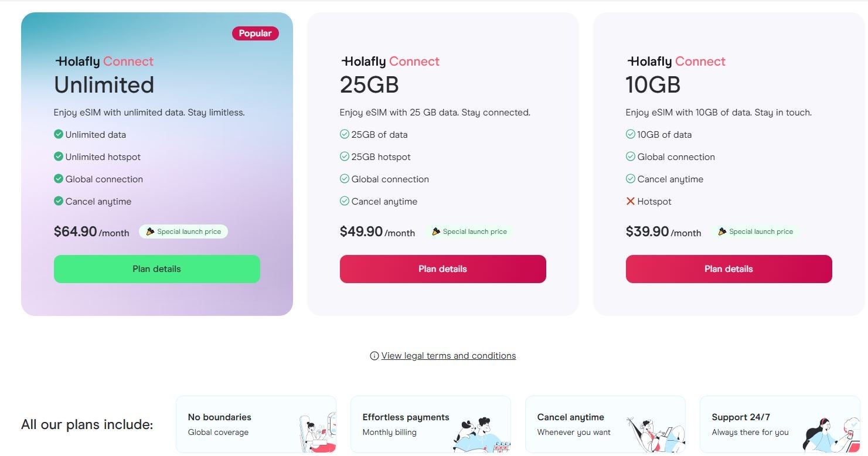Image resolution: width=868 pixels, height=456 pixels.
Task: Click the Effortless payments illustration
Action: [x=481, y=434]
